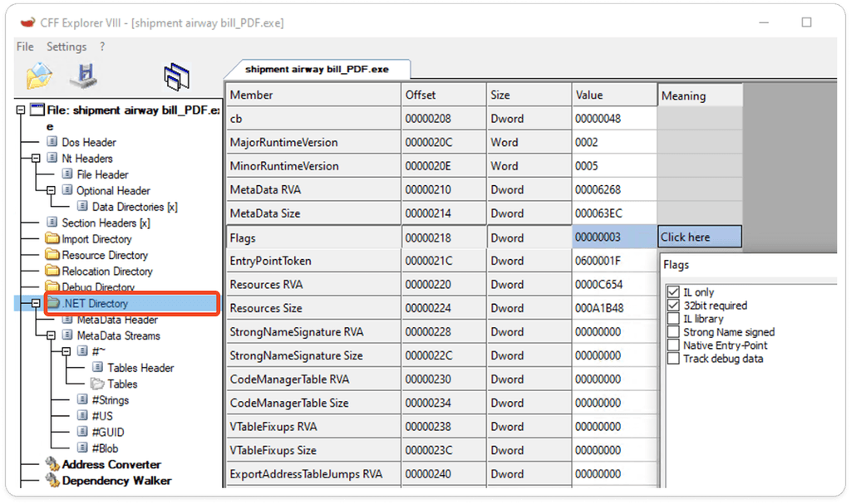This screenshot has height=504, width=851.
Task: Open the MetaData Header tree item
Action: [117, 320]
